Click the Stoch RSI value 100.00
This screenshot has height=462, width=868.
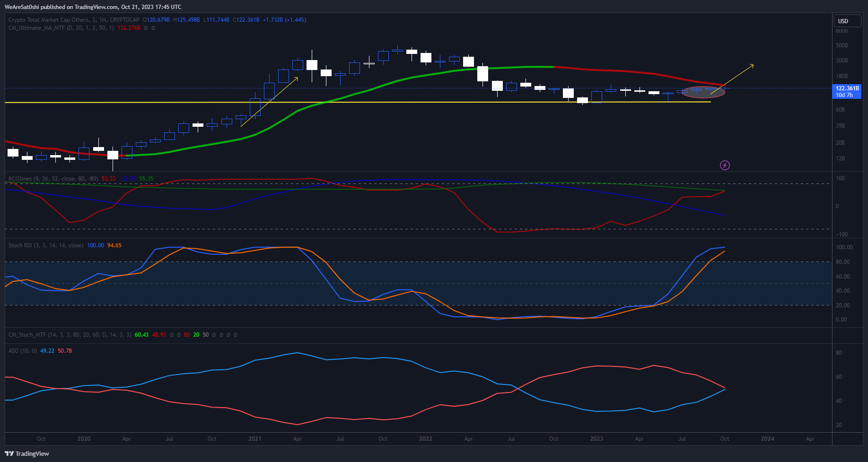96,245
